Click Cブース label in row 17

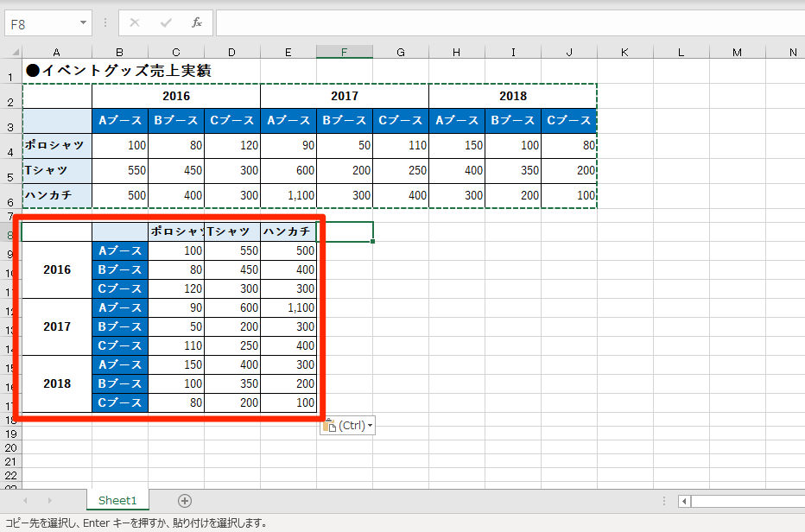point(120,402)
